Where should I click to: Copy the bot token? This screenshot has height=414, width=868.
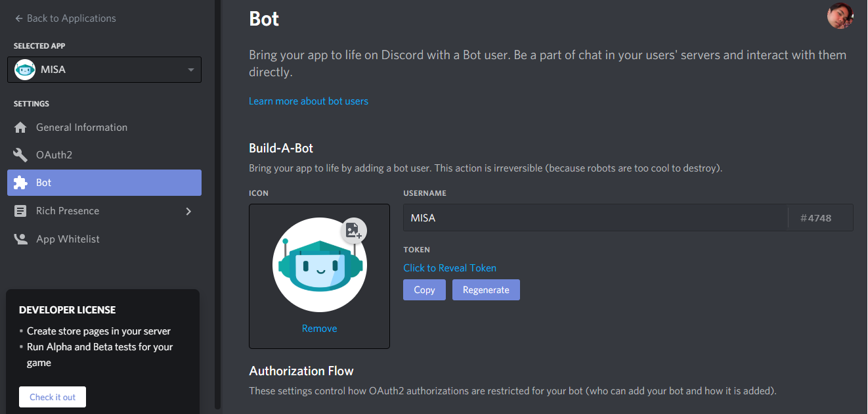pos(424,290)
